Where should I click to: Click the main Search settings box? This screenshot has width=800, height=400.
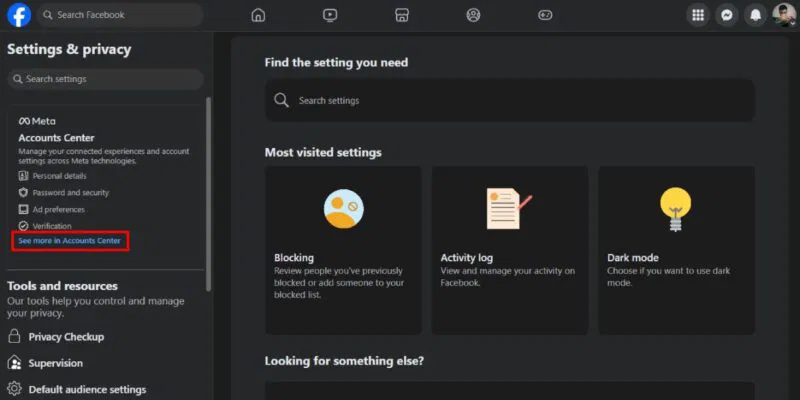point(510,100)
